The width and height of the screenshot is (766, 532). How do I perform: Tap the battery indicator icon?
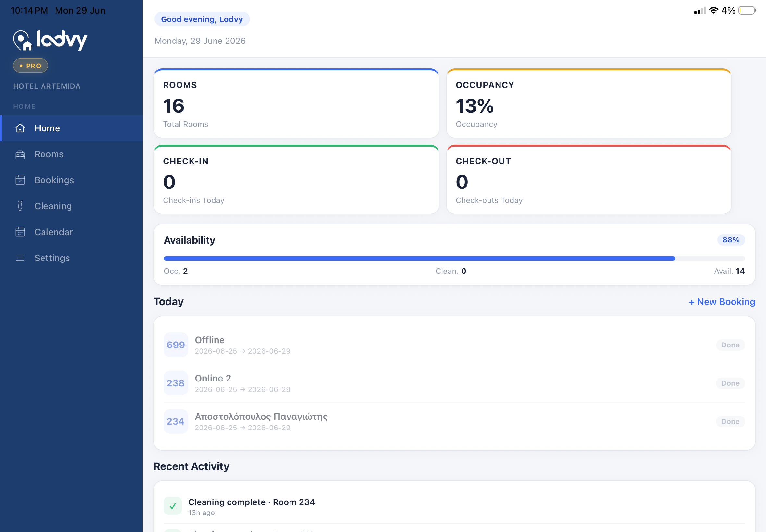tap(747, 11)
